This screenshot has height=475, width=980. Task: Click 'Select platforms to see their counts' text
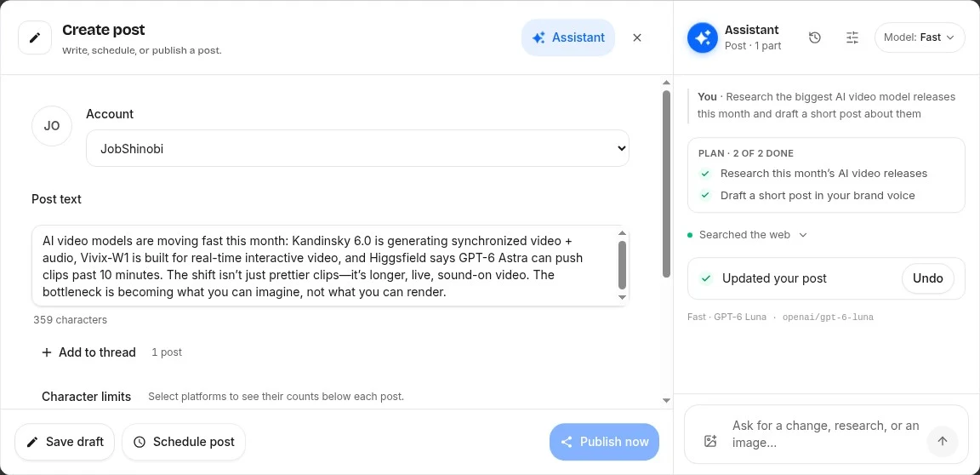click(276, 397)
